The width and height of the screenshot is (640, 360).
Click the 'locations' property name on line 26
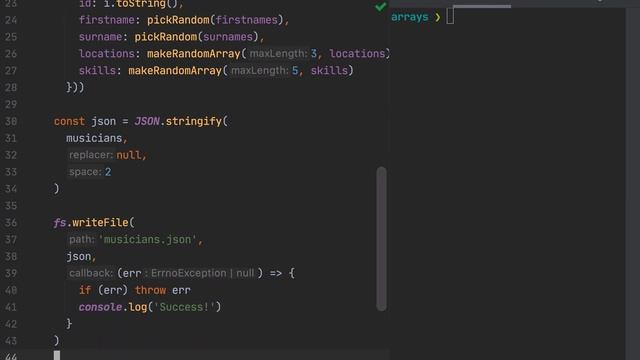click(x=107, y=53)
